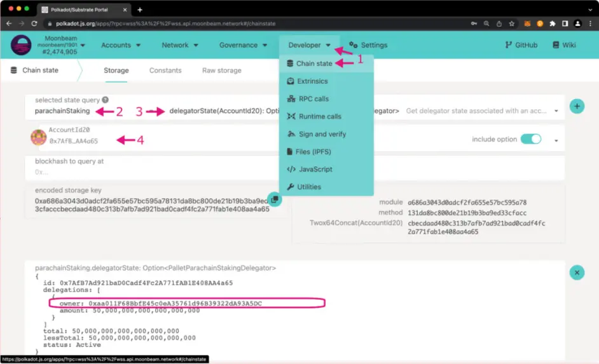Open a new browser tab

coord(140,10)
